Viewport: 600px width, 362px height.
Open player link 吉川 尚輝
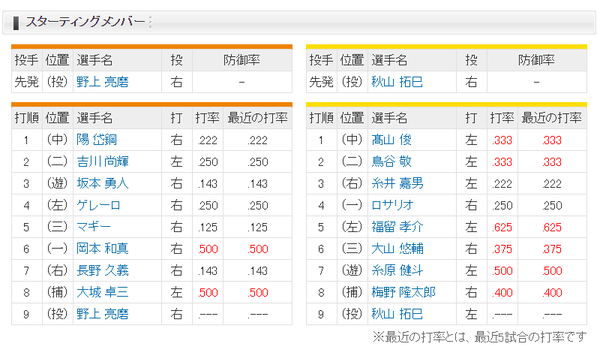click(x=103, y=161)
